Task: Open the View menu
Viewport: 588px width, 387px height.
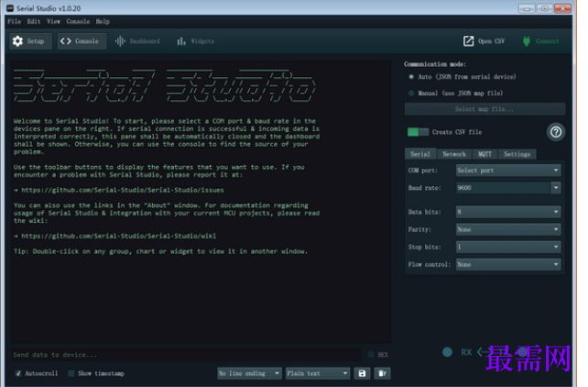Action: point(54,21)
